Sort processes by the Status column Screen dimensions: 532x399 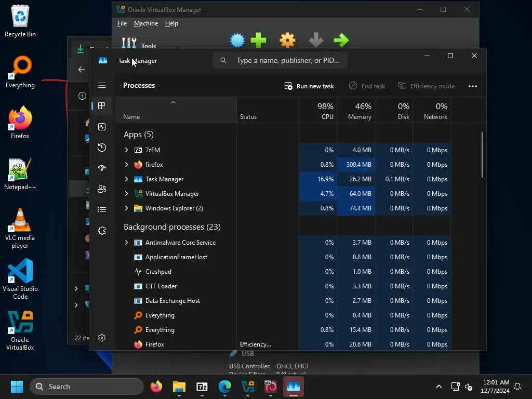point(268,111)
